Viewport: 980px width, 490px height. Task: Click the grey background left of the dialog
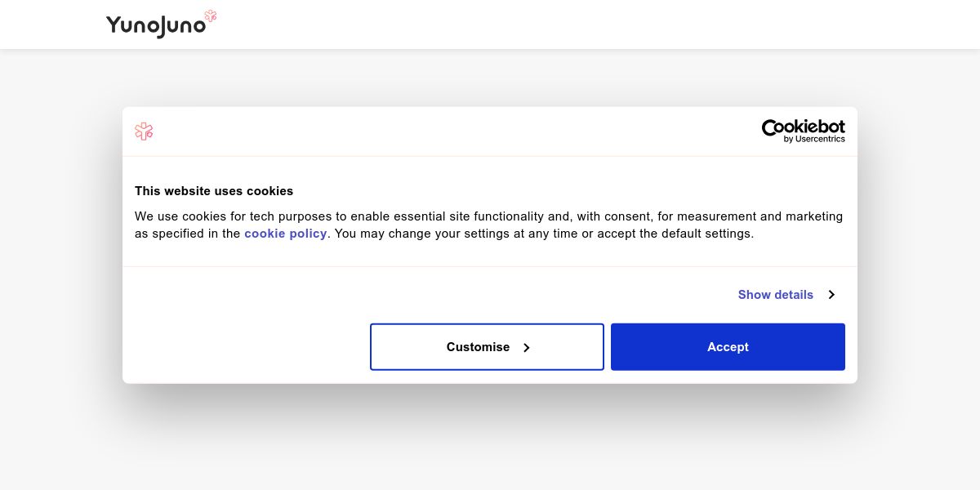[61, 245]
